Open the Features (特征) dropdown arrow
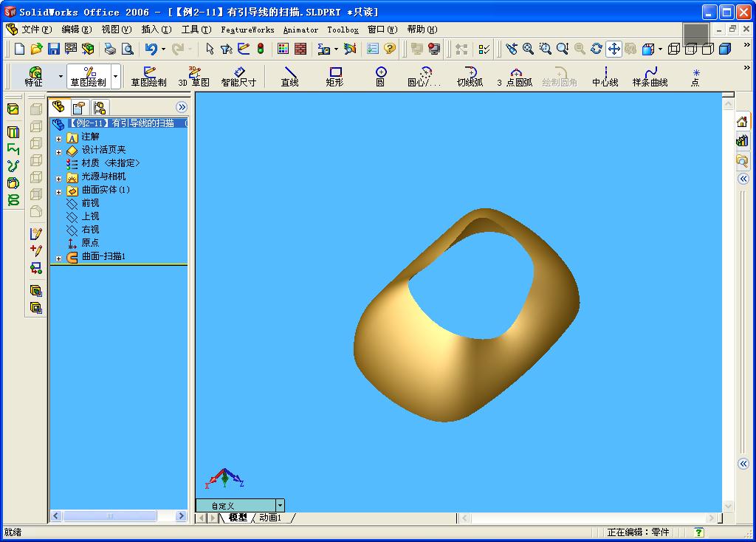The height and width of the screenshot is (542, 756). tap(61, 76)
